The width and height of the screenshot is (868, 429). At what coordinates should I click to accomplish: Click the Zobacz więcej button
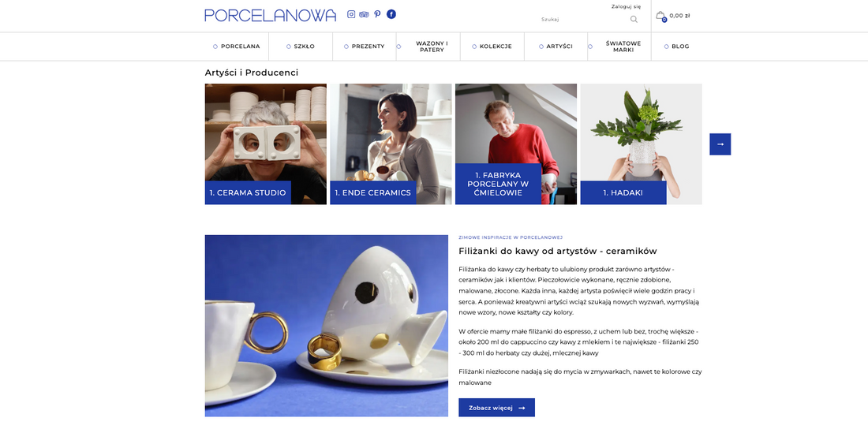[496, 408]
